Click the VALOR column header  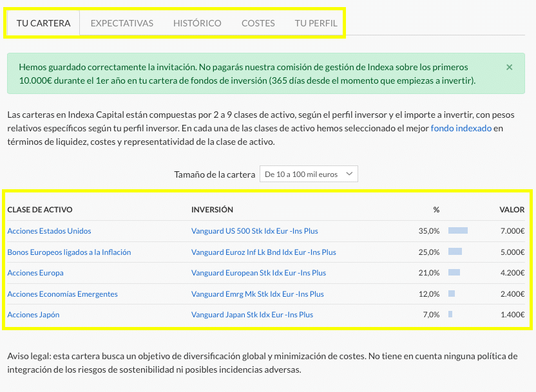[x=512, y=210]
